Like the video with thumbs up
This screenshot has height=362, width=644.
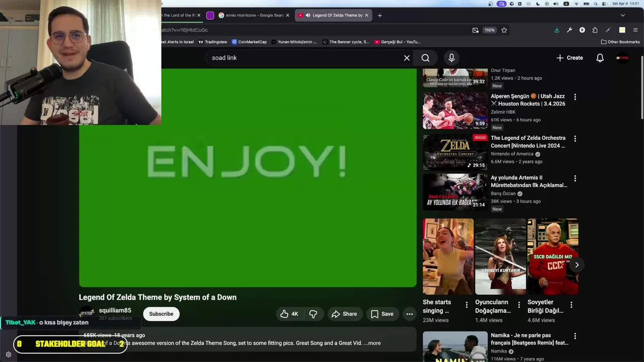289,314
